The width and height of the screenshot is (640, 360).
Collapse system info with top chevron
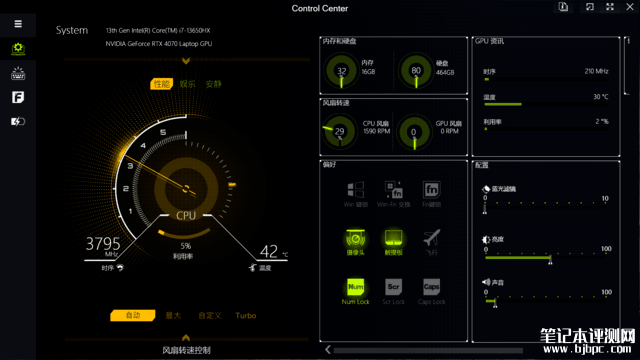coord(186,61)
